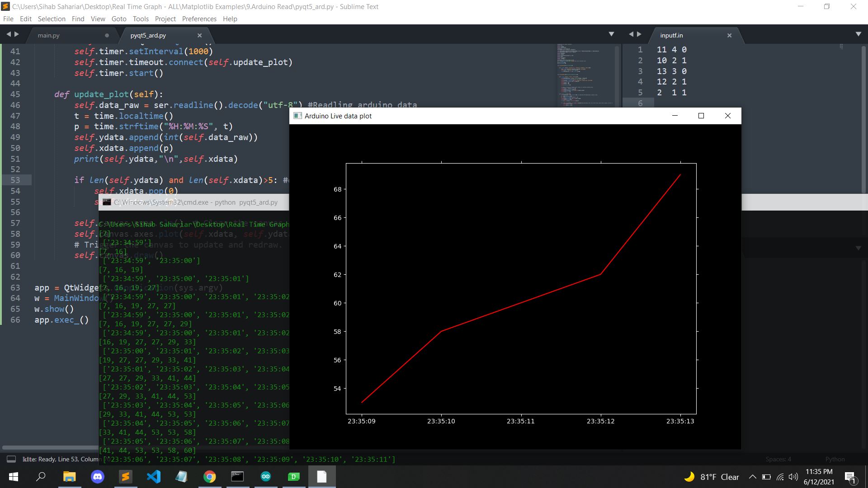Screen dimensions: 868x488
Task: Click the volume icon in system tray
Action: [793, 477]
